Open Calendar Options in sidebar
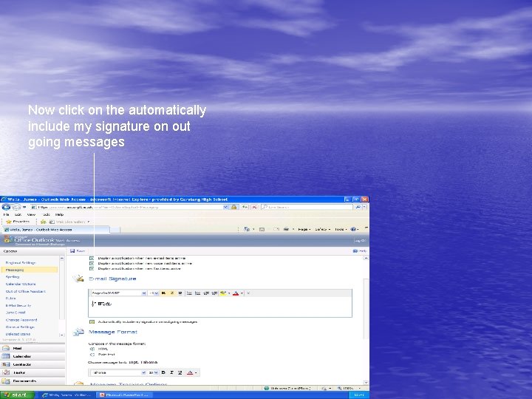The image size is (532, 399). [x=21, y=284]
